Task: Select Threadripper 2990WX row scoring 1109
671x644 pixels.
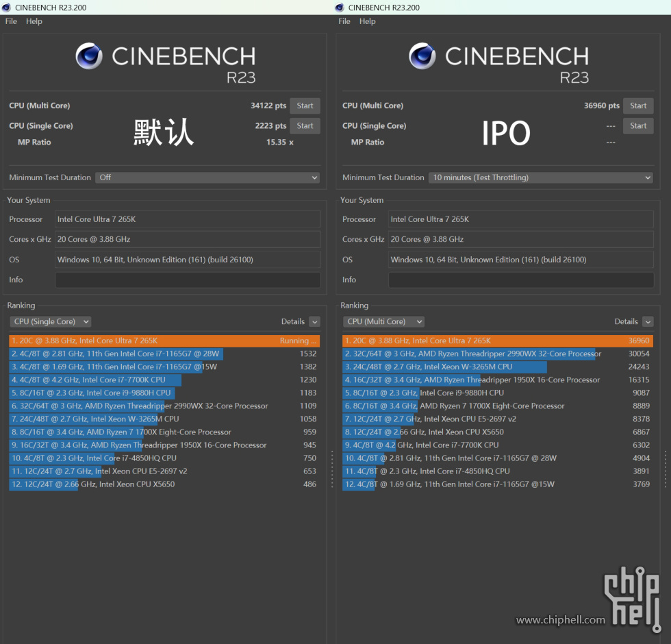Action: pyautogui.click(x=164, y=406)
